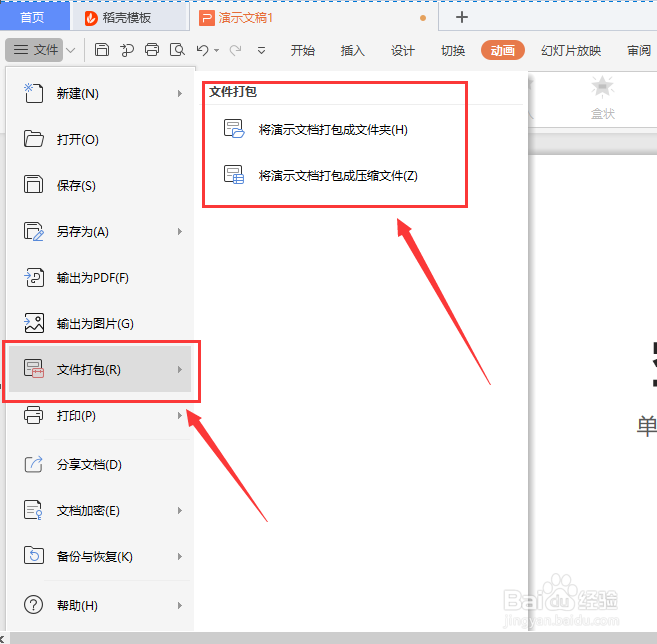Click the Print Preview toolbar icon
This screenshot has width=657, height=644.
[177, 50]
